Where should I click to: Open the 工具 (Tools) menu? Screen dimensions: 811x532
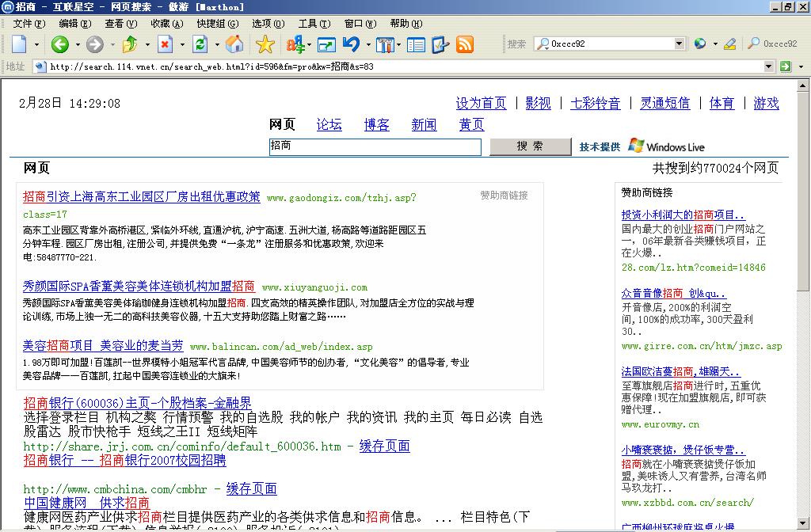click(314, 25)
